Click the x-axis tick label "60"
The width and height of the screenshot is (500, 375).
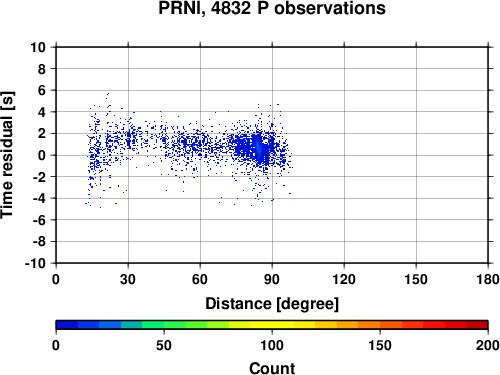[x=200, y=279]
